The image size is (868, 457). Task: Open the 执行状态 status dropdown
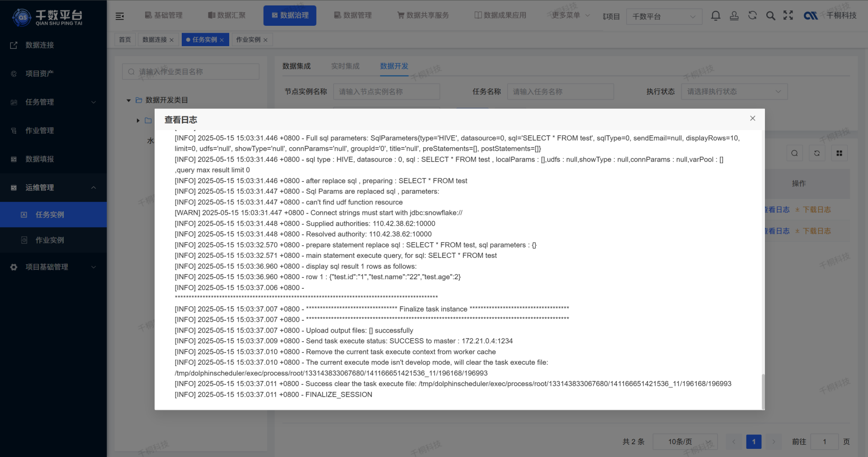[x=733, y=91]
